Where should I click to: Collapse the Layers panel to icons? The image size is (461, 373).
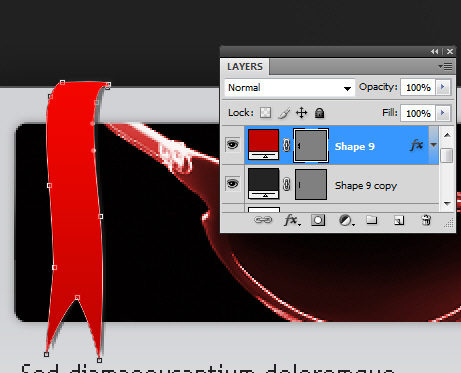[434, 51]
